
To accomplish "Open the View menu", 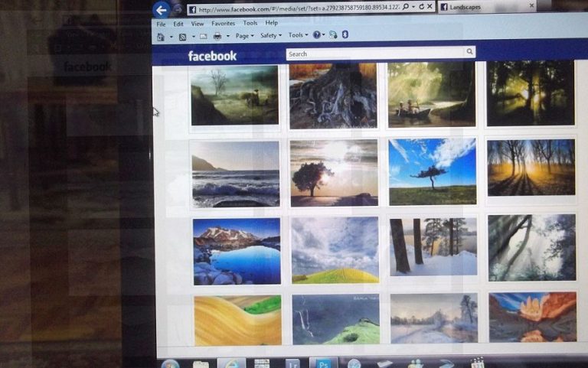I will (x=198, y=24).
